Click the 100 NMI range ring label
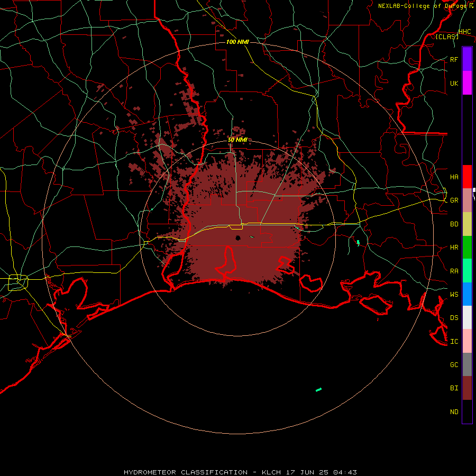476x476 pixels. [237, 42]
